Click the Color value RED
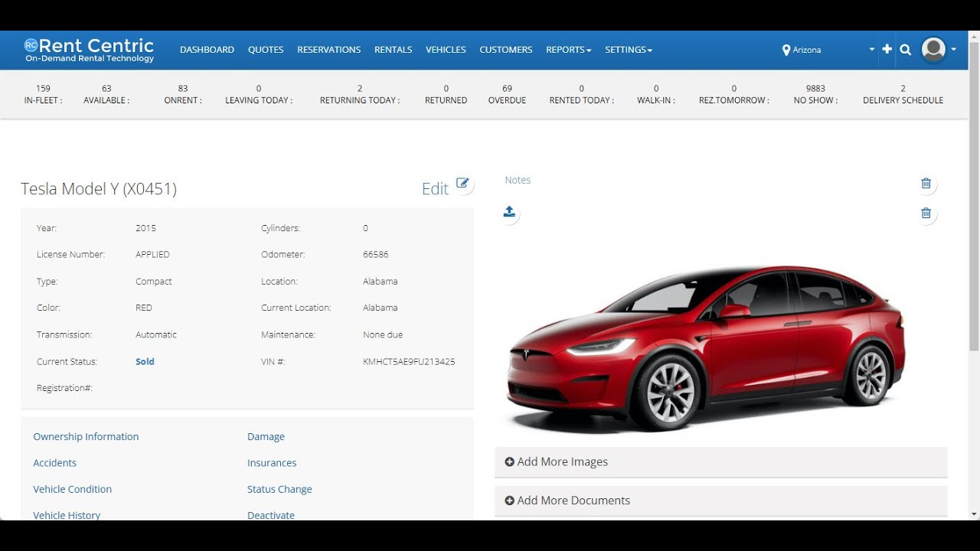 click(144, 308)
